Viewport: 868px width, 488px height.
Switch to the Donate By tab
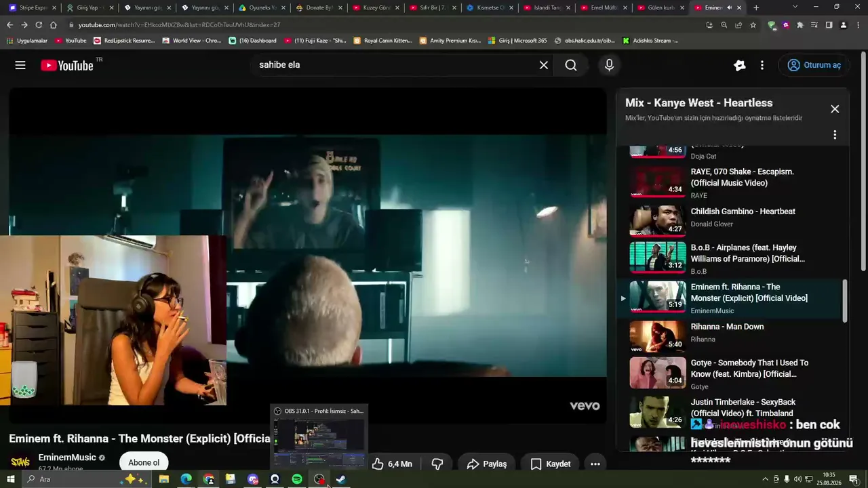[x=319, y=7]
